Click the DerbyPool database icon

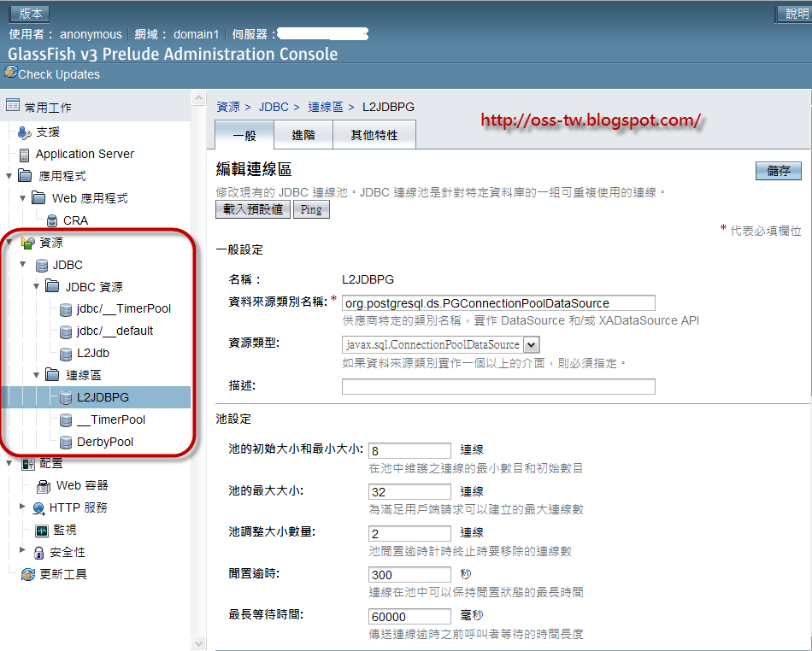click(65, 442)
